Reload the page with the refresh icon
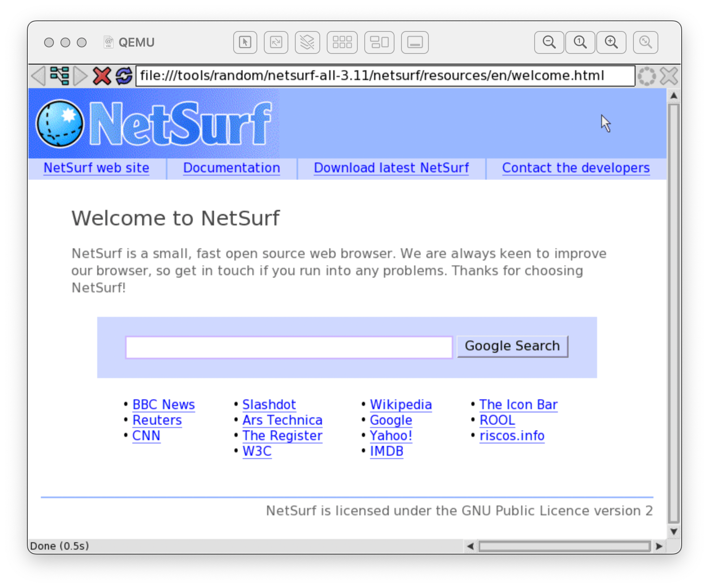 tap(124, 76)
